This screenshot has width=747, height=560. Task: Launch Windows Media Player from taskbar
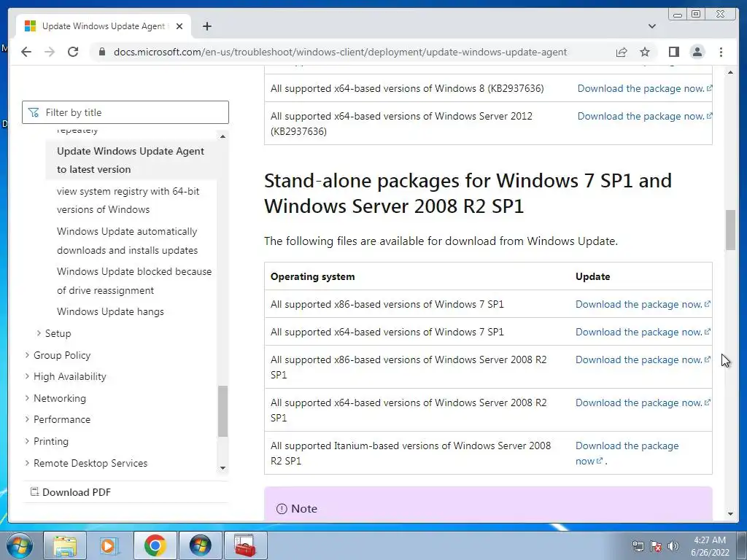pyautogui.click(x=108, y=545)
